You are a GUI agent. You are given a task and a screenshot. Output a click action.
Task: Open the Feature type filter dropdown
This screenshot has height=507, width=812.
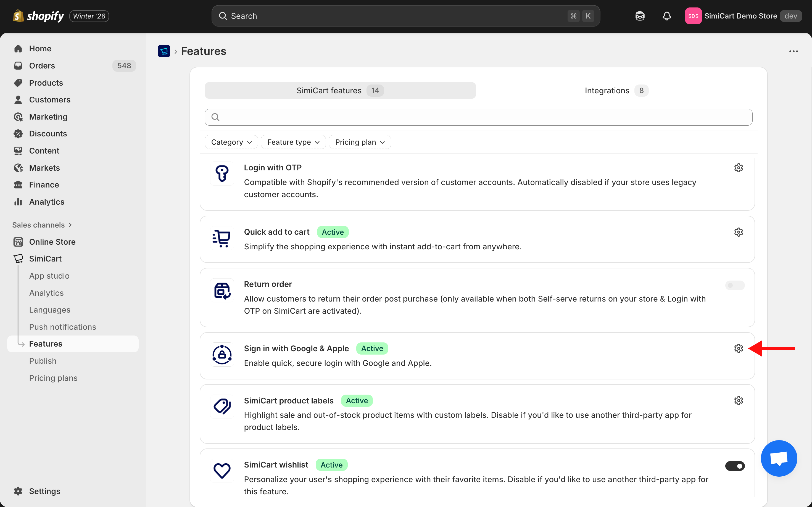(293, 142)
